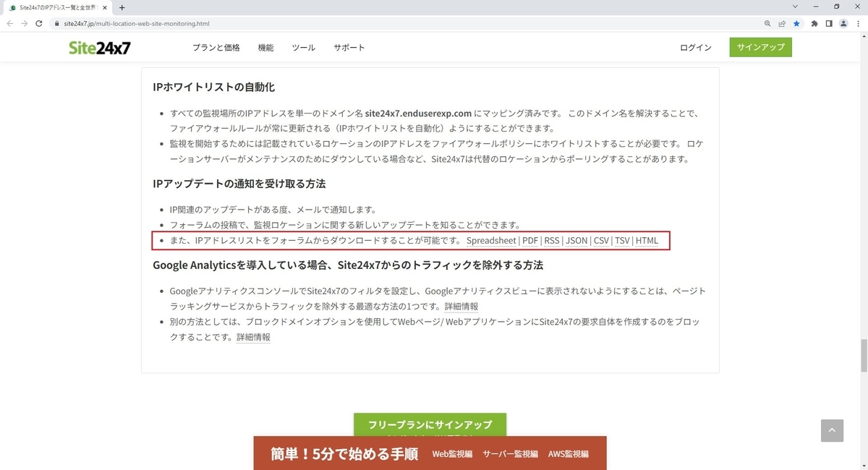
Task: Open the サポート menu
Action: (x=349, y=48)
